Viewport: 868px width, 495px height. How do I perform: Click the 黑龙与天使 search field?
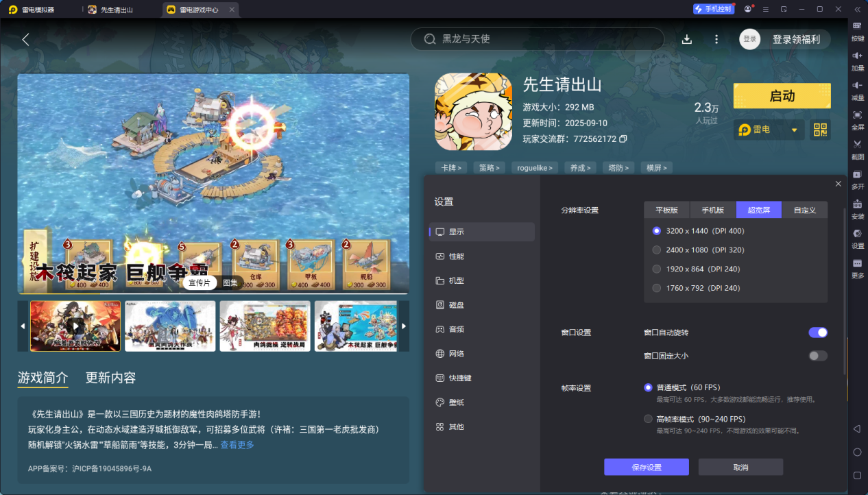tap(537, 39)
